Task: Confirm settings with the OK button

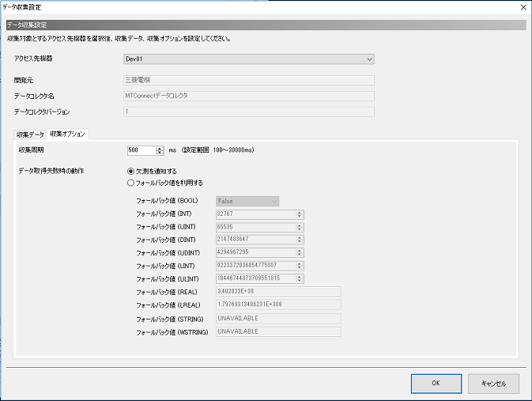Action: pos(436,384)
